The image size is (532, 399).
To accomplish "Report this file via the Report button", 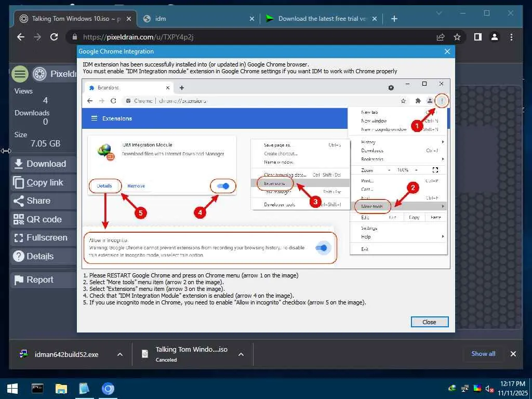I will [x=44, y=280].
